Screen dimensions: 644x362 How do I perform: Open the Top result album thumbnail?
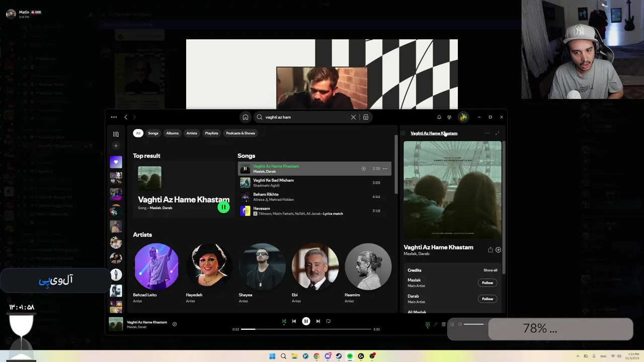tap(149, 178)
